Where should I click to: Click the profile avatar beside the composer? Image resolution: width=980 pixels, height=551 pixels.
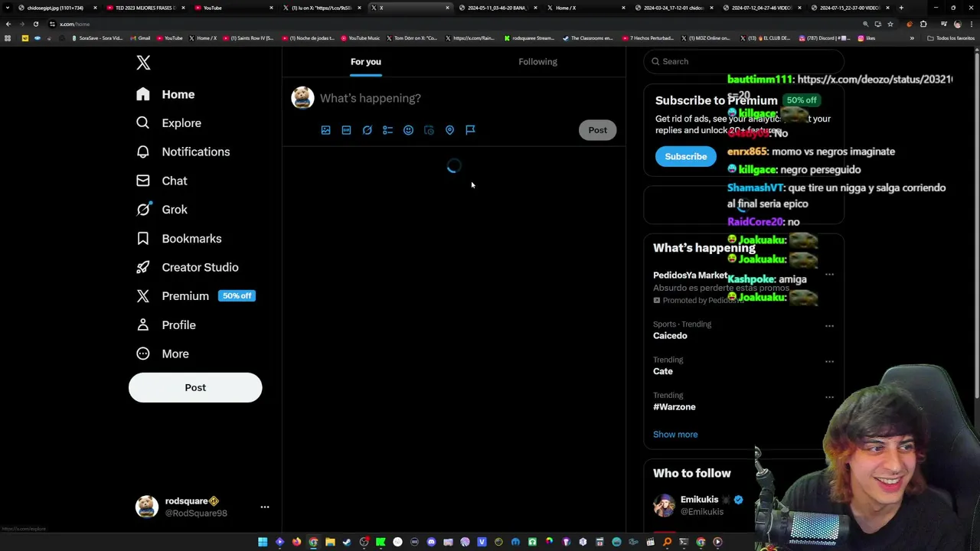(302, 97)
